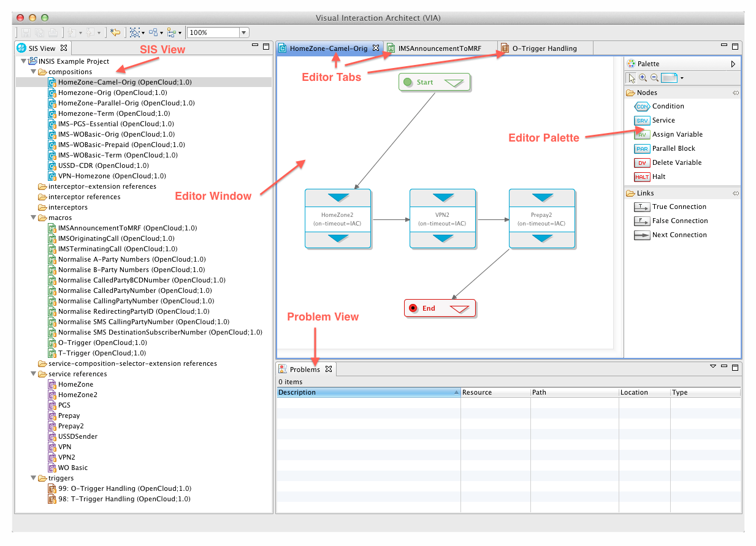Click the palette zoom in icon

coord(643,78)
